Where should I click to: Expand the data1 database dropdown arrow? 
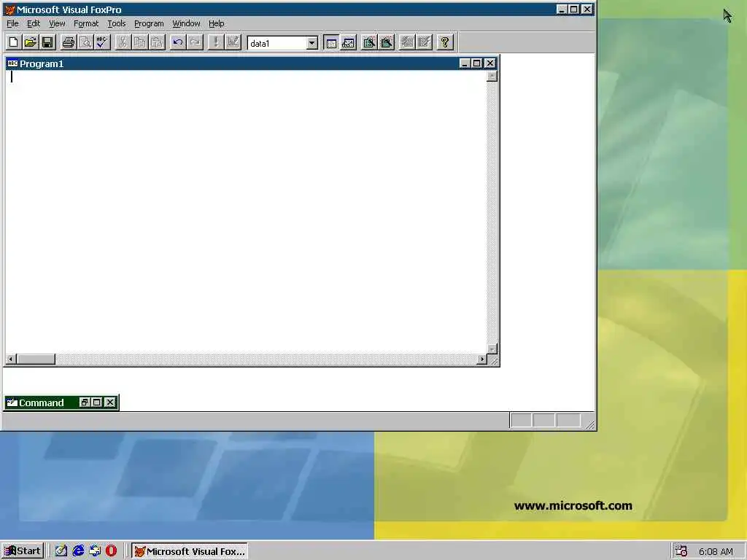point(312,43)
